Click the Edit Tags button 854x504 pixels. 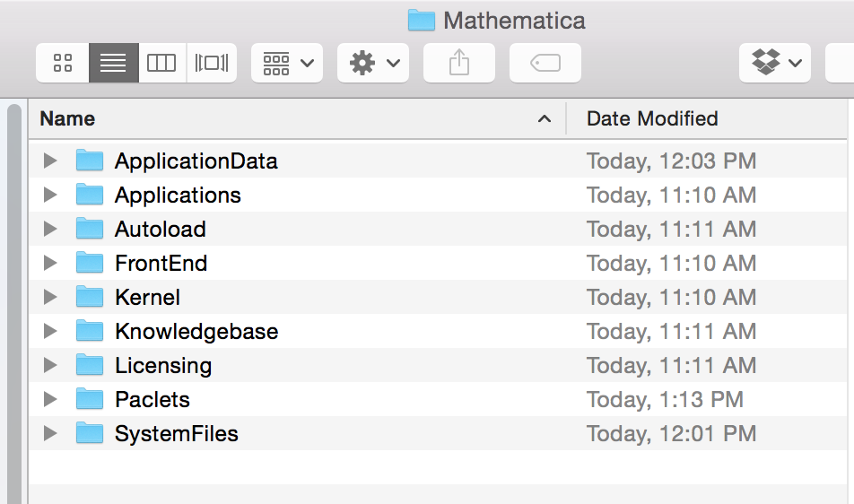tap(545, 63)
